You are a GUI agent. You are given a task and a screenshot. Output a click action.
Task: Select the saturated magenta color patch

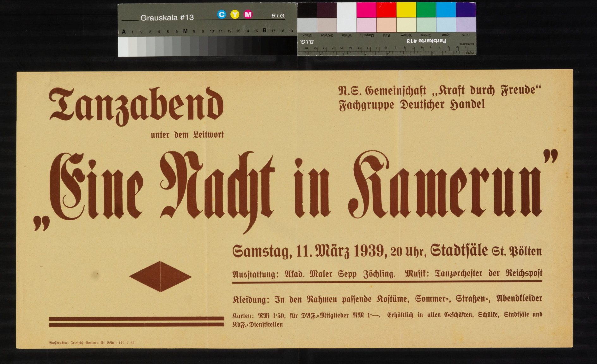[x=366, y=10]
